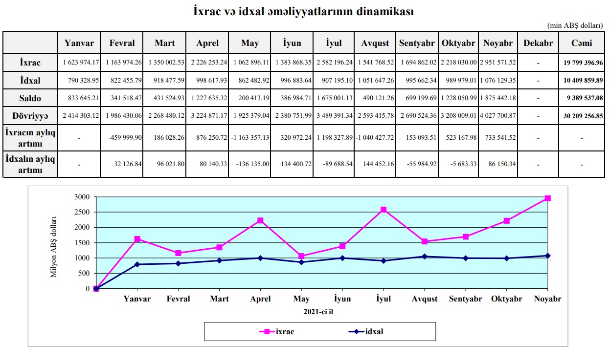Click the Milyon ABŞ dolları vertical axis label
Screen dimensions: 609x364
point(54,247)
